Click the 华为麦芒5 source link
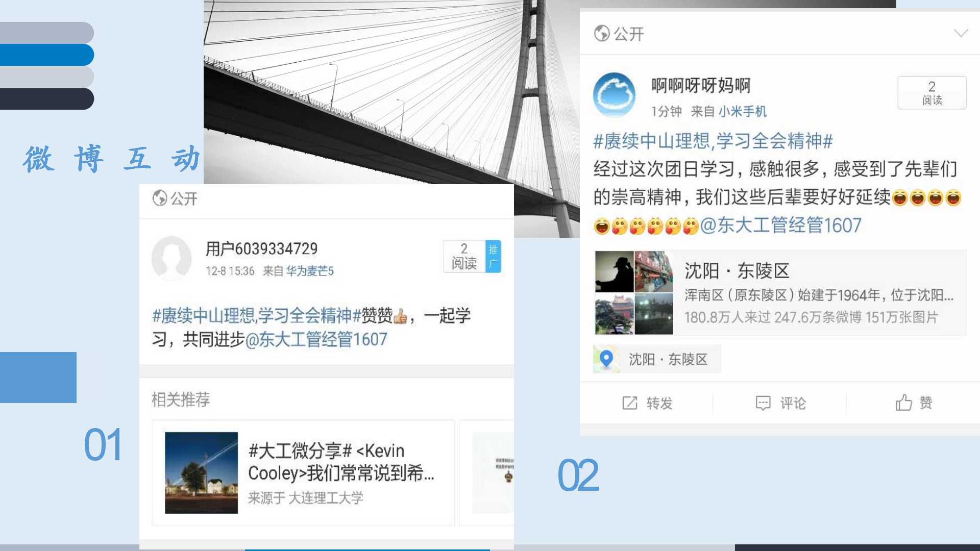 309,271
